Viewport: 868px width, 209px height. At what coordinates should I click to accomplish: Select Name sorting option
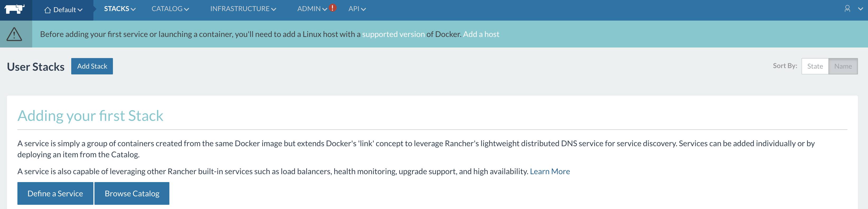click(843, 66)
